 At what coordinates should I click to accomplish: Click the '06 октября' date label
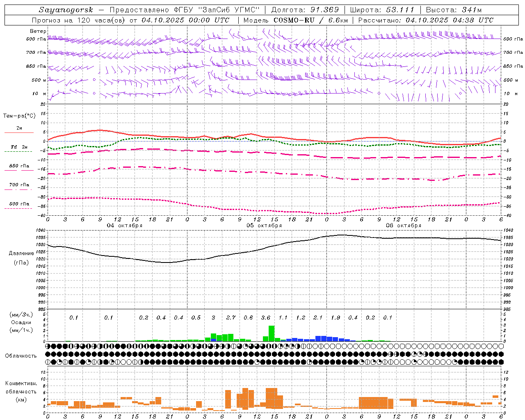coord(404,226)
